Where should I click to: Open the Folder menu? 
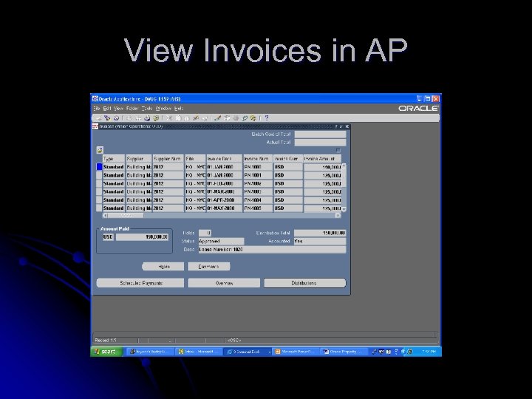132,109
